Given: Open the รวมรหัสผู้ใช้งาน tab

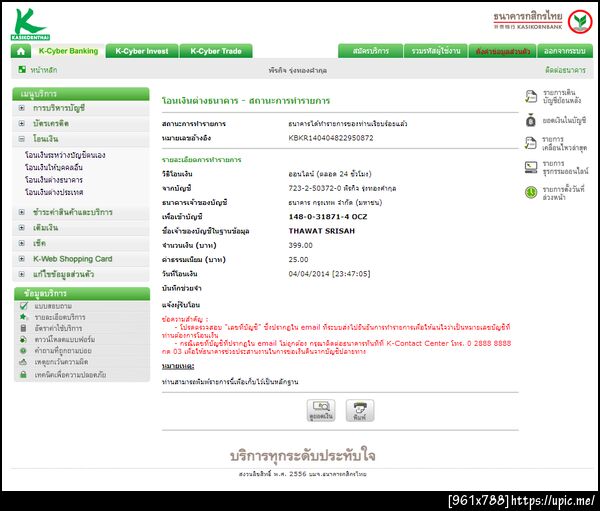Looking at the screenshot, I should coord(436,51).
